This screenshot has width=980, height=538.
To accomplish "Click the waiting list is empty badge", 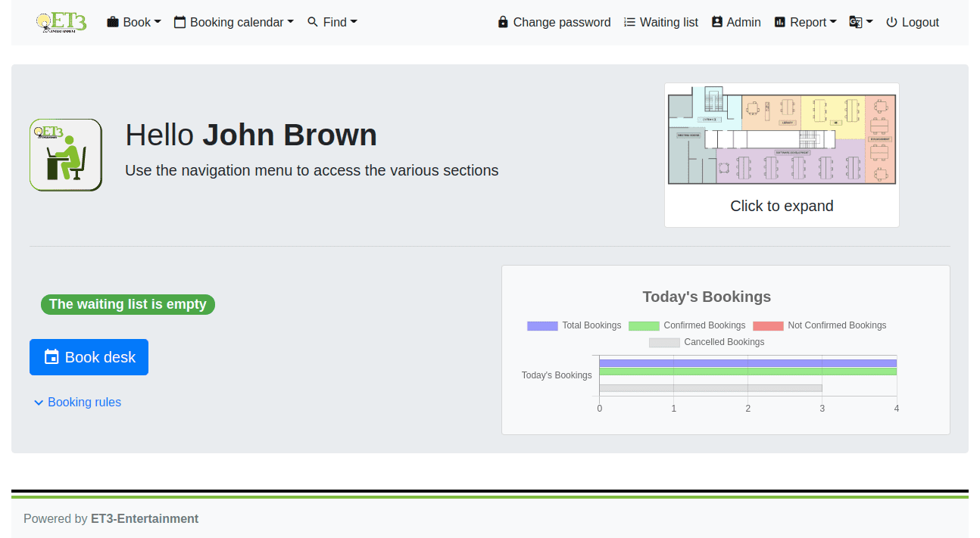I will [128, 304].
